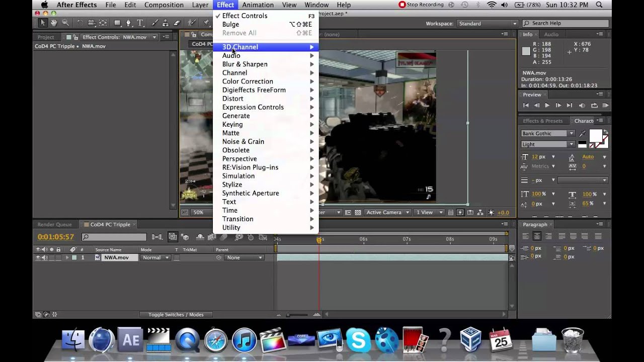Toggle video eye for NWA.mov layer
Image resolution: width=644 pixels, height=362 pixels.
tap(38, 257)
